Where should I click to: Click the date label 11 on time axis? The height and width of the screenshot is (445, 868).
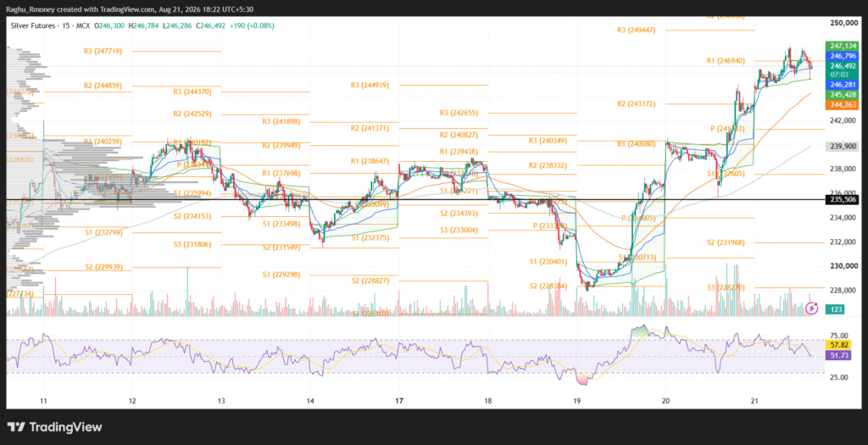click(x=43, y=399)
